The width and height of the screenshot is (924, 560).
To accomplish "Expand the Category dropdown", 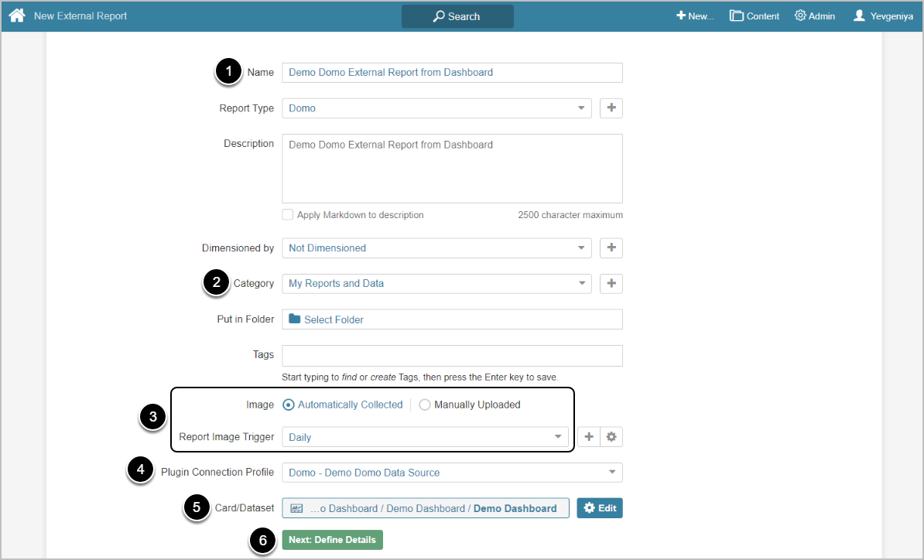I will point(436,283).
